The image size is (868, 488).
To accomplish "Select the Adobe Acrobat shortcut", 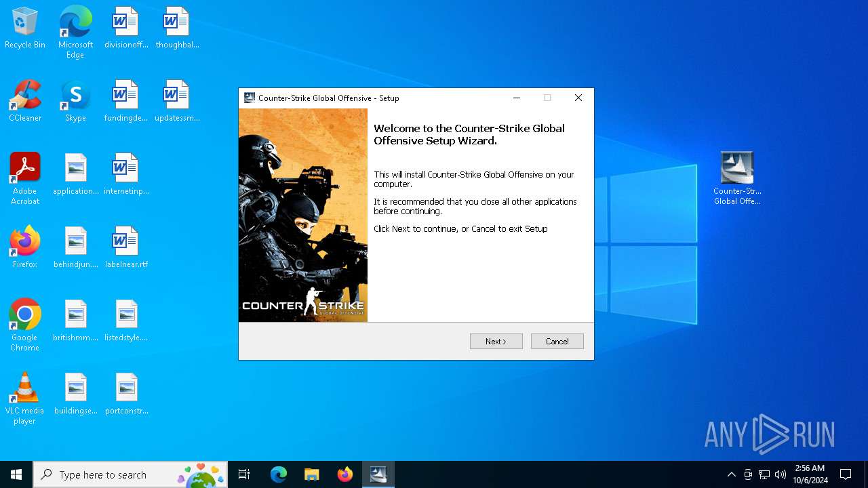I will click(x=25, y=179).
